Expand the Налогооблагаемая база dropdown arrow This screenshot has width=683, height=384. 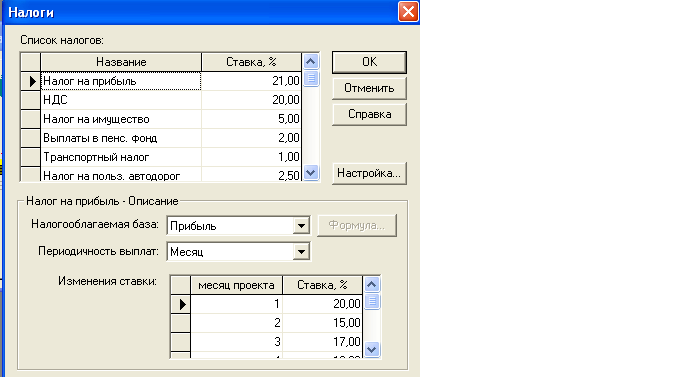(x=301, y=226)
